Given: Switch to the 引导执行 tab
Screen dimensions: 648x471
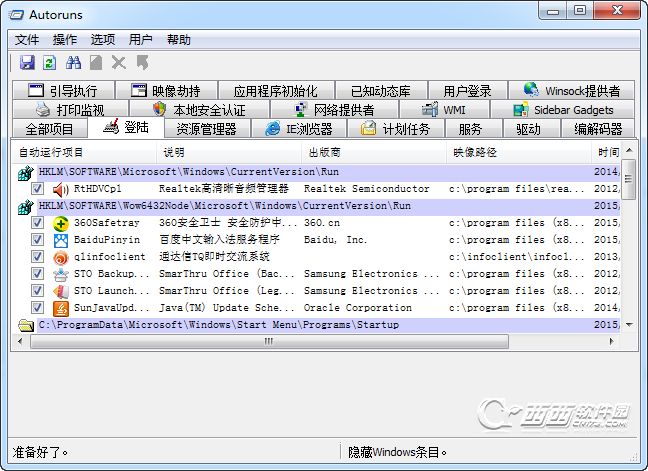Looking at the screenshot, I should pyautogui.click(x=63, y=90).
